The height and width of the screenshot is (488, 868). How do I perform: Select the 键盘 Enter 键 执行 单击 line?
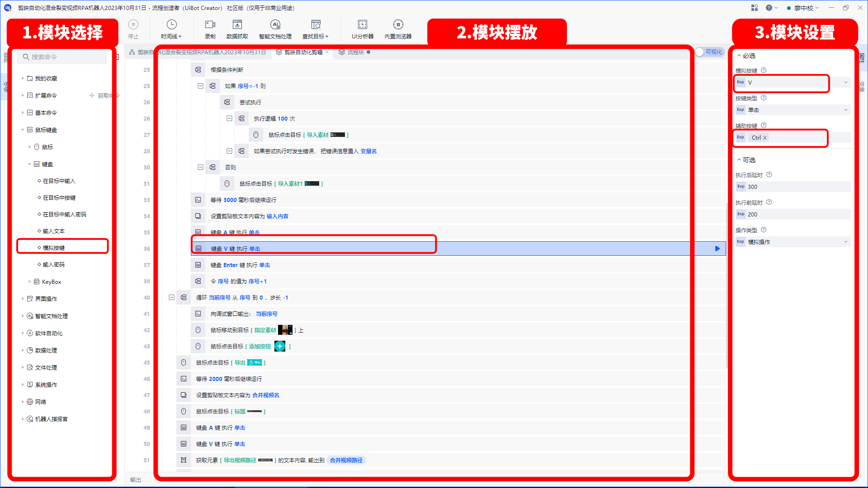[x=458, y=265]
